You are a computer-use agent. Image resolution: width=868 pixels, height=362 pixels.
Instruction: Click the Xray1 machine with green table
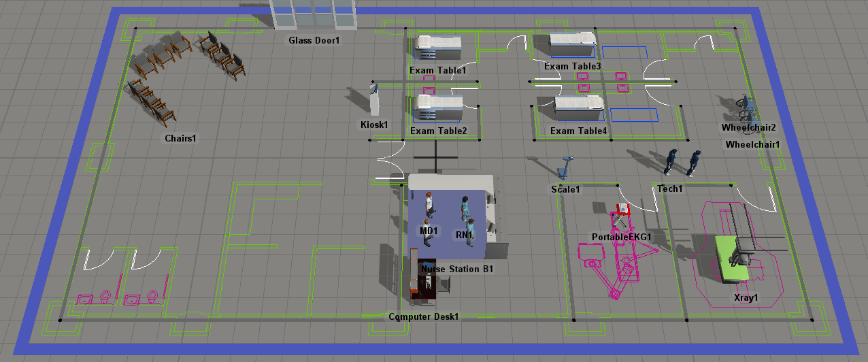pos(732,257)
